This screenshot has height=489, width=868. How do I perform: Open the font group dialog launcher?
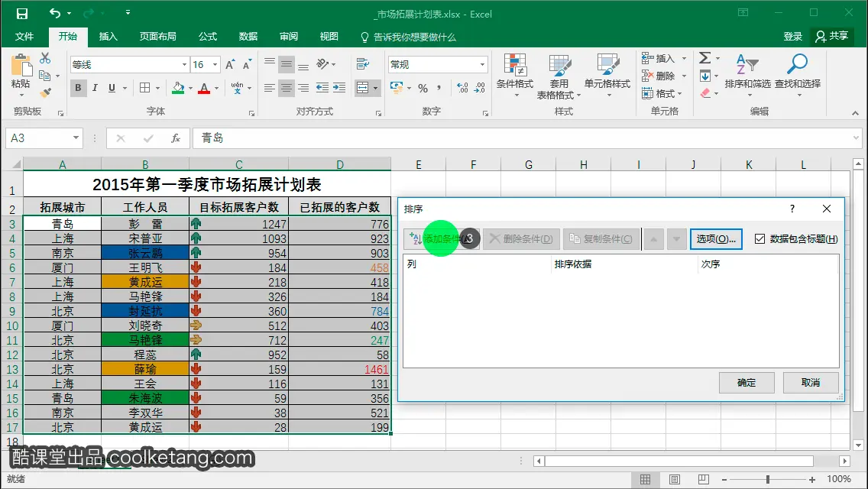click(252, 113)
